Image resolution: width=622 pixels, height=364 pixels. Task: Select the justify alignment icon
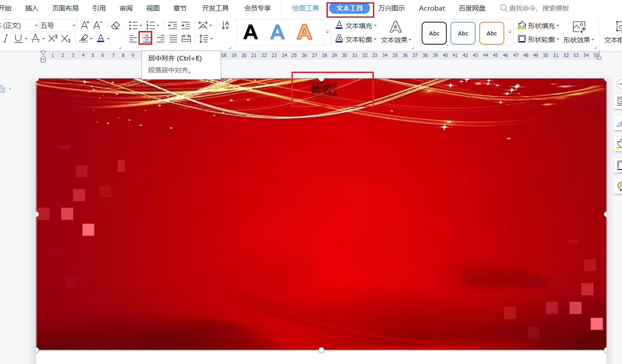(173, 39)
